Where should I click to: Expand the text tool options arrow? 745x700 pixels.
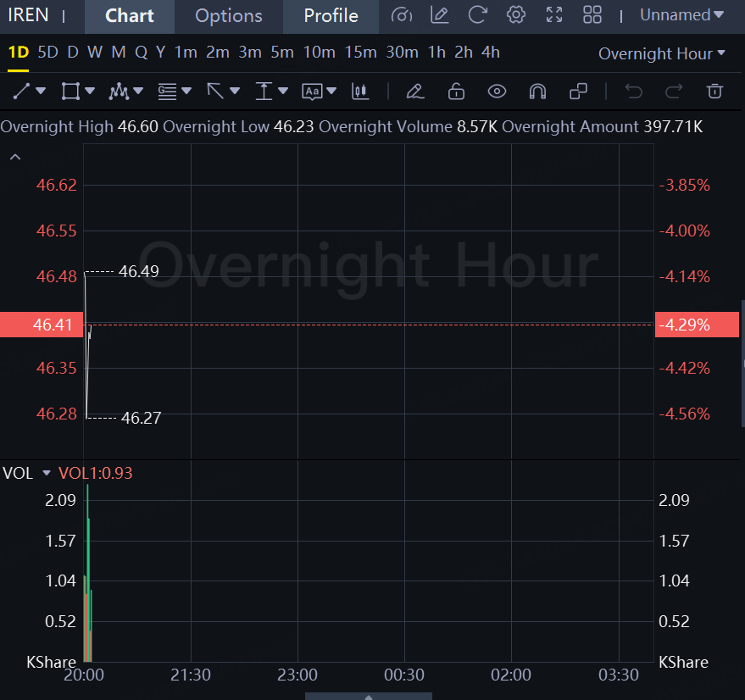(331, 91)
